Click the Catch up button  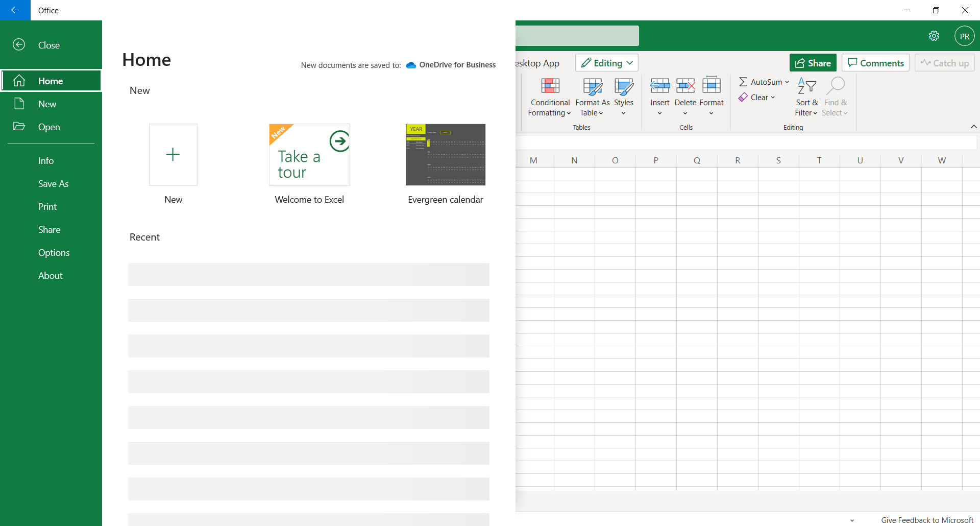coord(944,63)
